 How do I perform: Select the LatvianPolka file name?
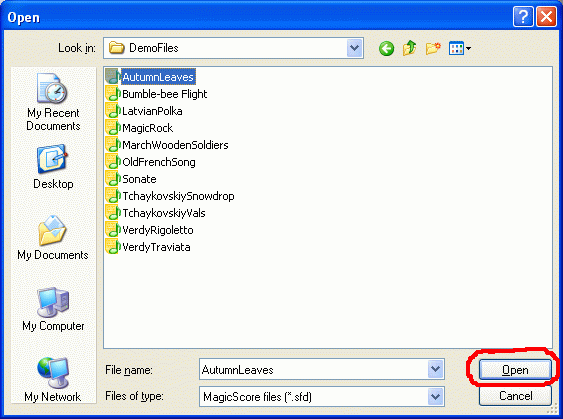coord(152,111)
